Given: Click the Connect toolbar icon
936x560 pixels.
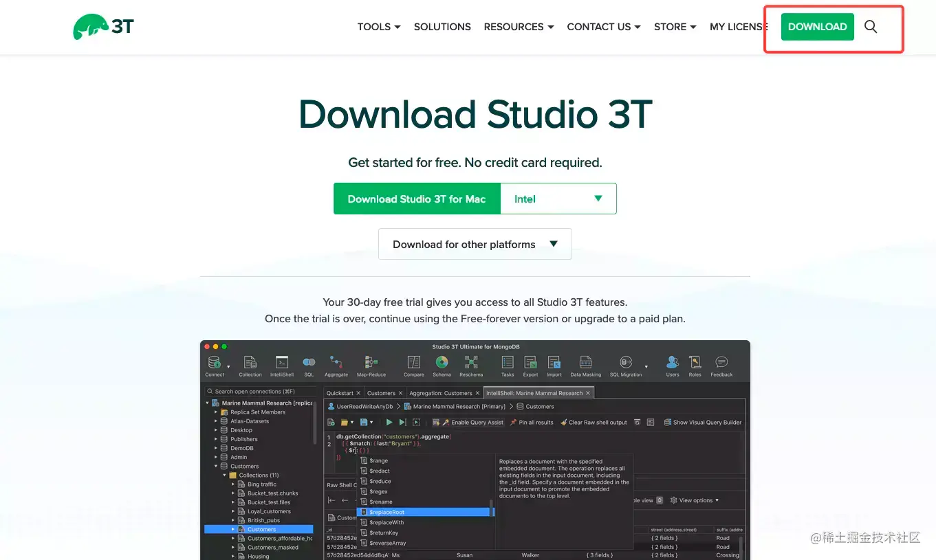Looking at the screenshot, I should click(x=215, y=366).
